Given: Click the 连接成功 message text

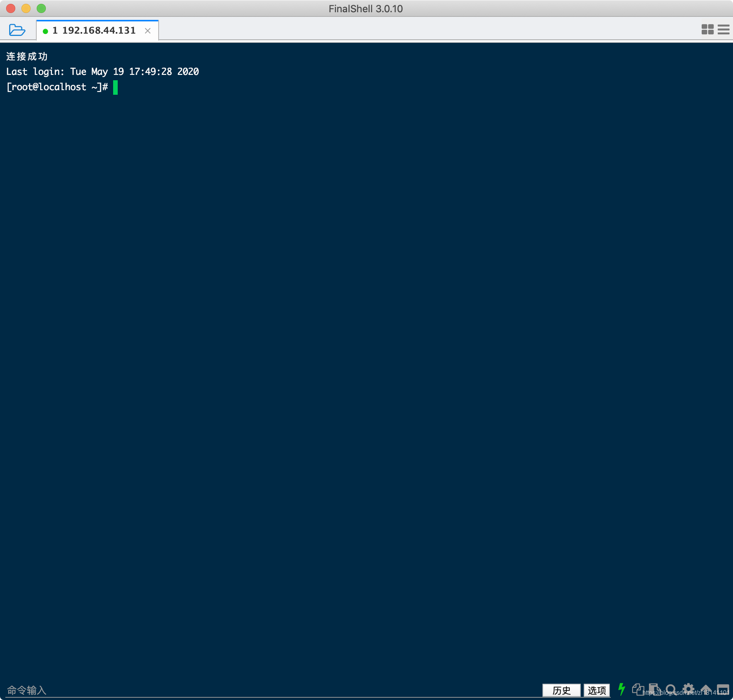Looking at the screenshot, I should tap(27, 57).
